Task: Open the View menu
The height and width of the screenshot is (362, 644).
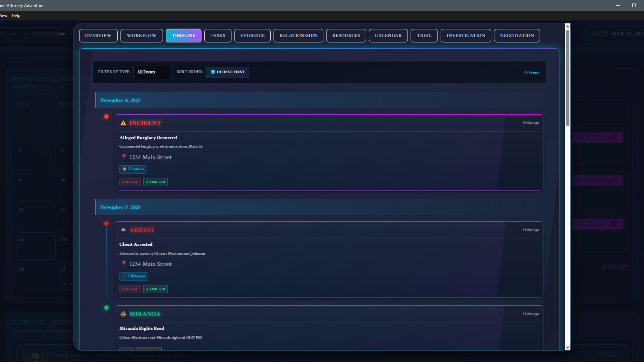Action: (3, 15)
